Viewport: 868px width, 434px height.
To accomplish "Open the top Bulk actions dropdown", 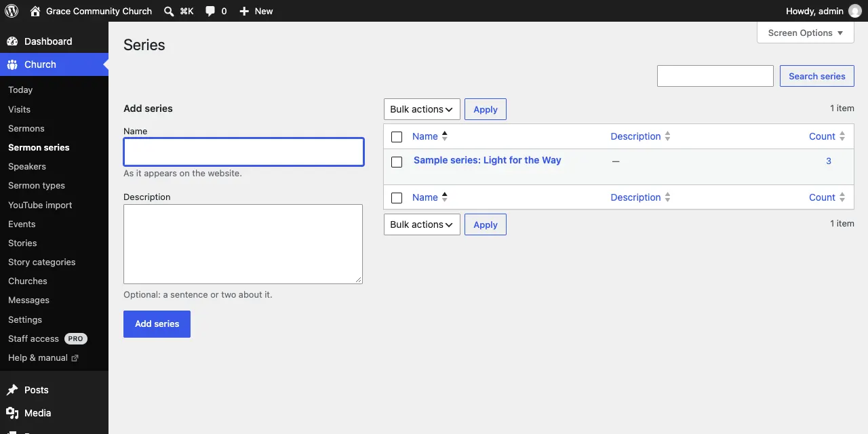I will point(422,109).
